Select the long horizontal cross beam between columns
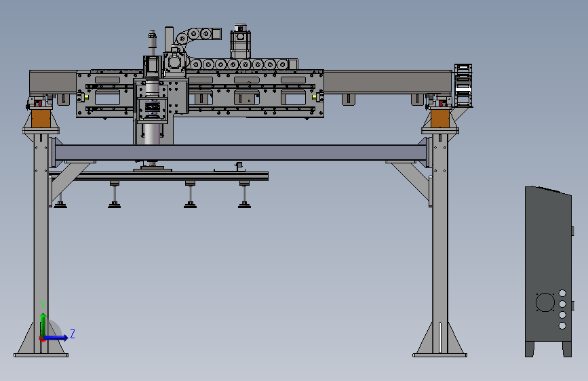Screen dimensions: 588x381 pyautogui.click(x=241, y=153)
